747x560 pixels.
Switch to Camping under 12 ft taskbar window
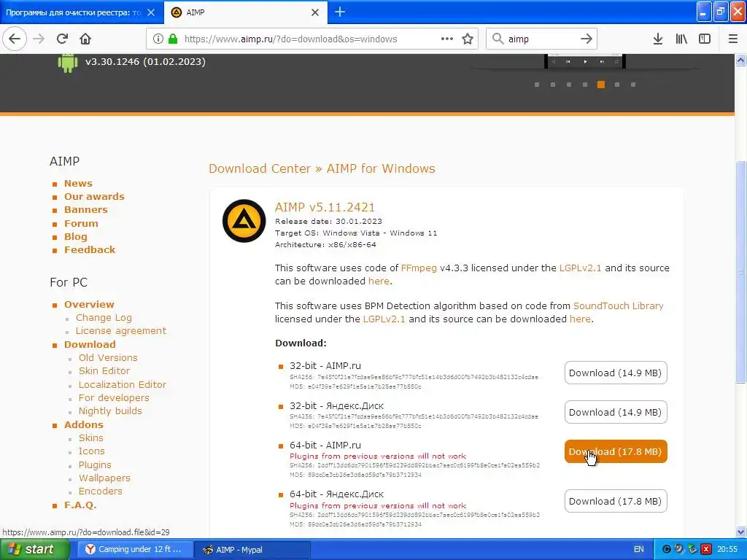(134, 550)
